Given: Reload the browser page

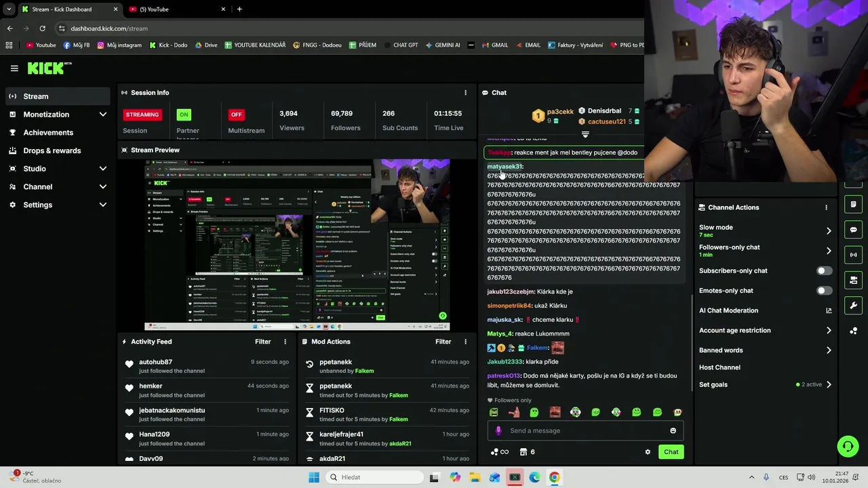Looking at the screenshot, I should [x=42, y=28].
